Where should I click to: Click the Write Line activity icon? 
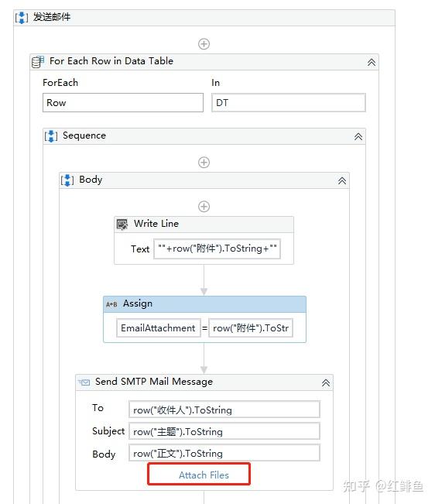pyautogui.click(x=122, y=224)
